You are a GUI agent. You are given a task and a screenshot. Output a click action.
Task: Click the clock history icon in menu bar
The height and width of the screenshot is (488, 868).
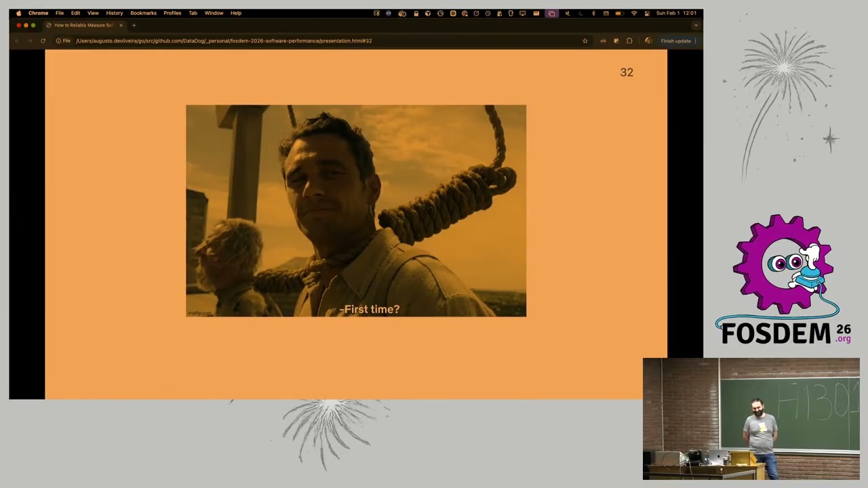(488, 13)
